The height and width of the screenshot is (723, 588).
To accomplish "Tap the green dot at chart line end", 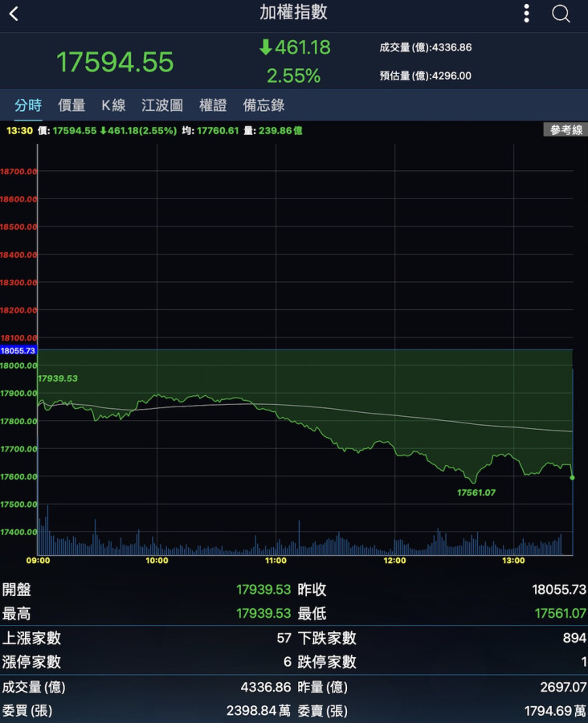I will click(x=572, y=478).
